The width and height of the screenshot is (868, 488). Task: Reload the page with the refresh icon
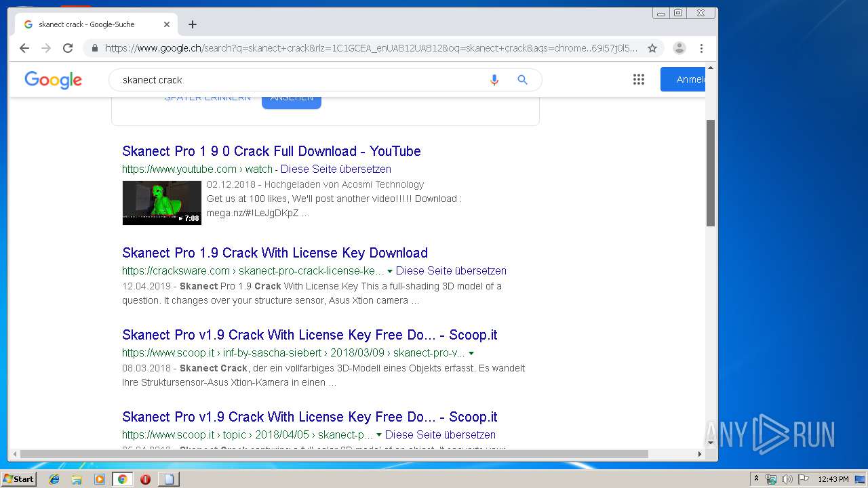tap(68, 48)
